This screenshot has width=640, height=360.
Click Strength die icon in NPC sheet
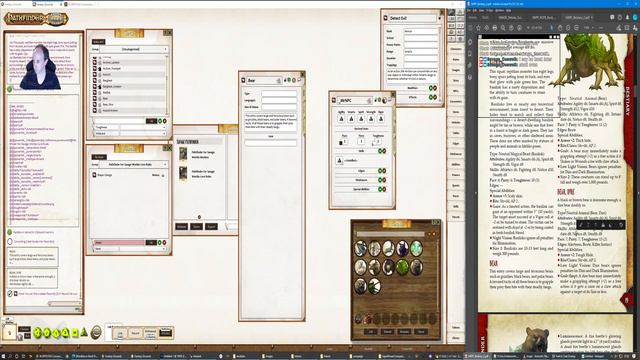(x=371, y=119)
